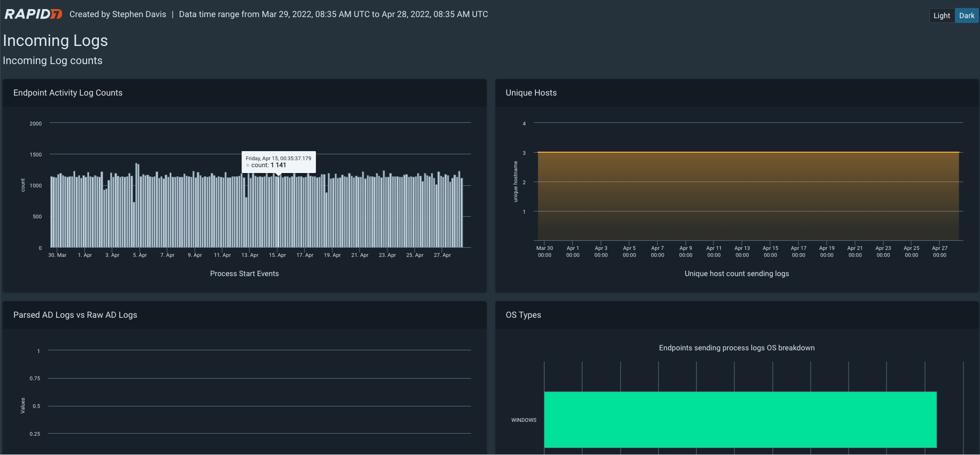Click the Process Start Events chart label
The width and height of the screenshot is (980, 455).
tap(244, 273)
